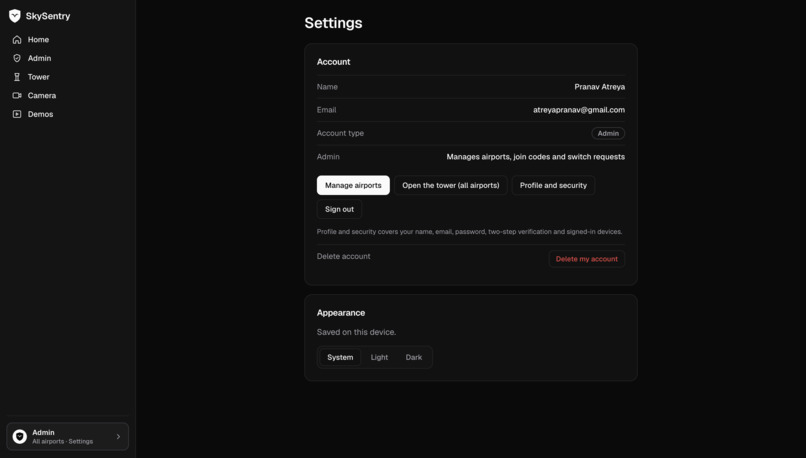Click the Appearance section heading
This screenshot has height=458, width=806.
(341, 313)
